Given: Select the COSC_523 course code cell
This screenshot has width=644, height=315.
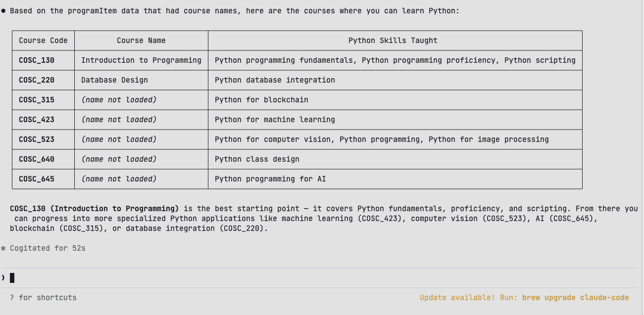Looking at the screenshot, I should pos(37,139).
